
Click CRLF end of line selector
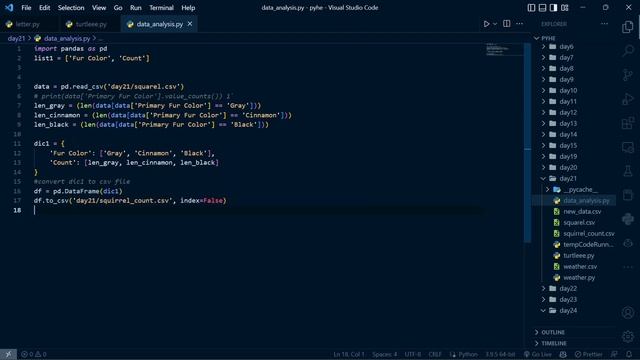pyautogui.click(x=435, y=354)
